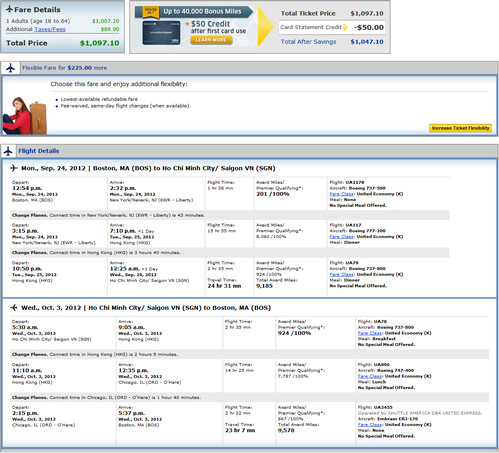Screen dimensions: 499x453
Task: Click the 12:35 p.m. Chicago arrival time
Action: [133, 371]
